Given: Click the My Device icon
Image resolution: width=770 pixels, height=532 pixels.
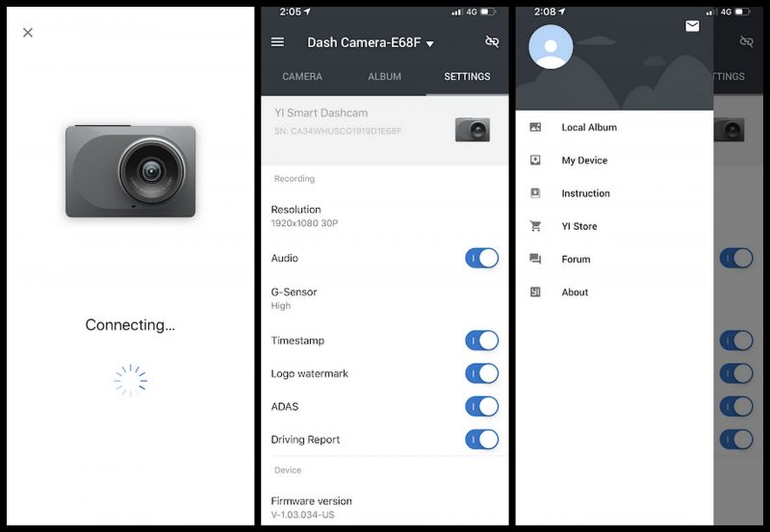Looking at the screenshot, I should coord(535,160).
